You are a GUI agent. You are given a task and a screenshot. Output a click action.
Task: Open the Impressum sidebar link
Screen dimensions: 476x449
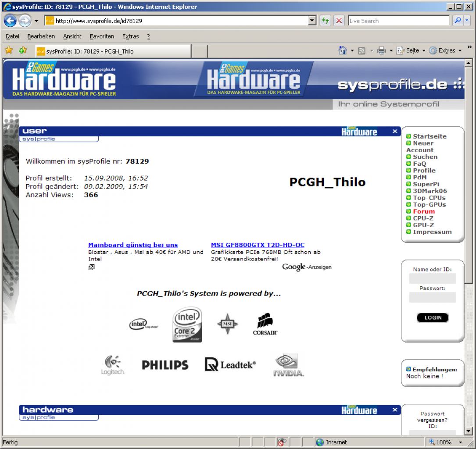click(x=432, y=232)
